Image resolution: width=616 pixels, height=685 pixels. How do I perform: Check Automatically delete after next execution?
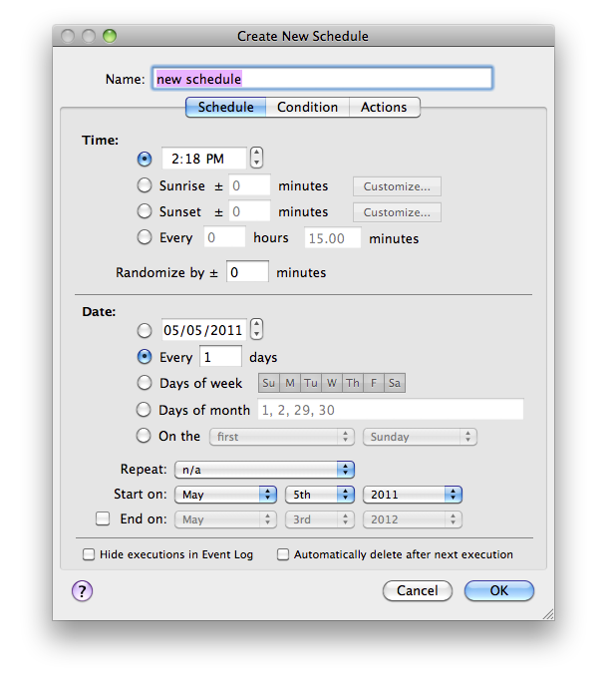[x=283, y=554]
